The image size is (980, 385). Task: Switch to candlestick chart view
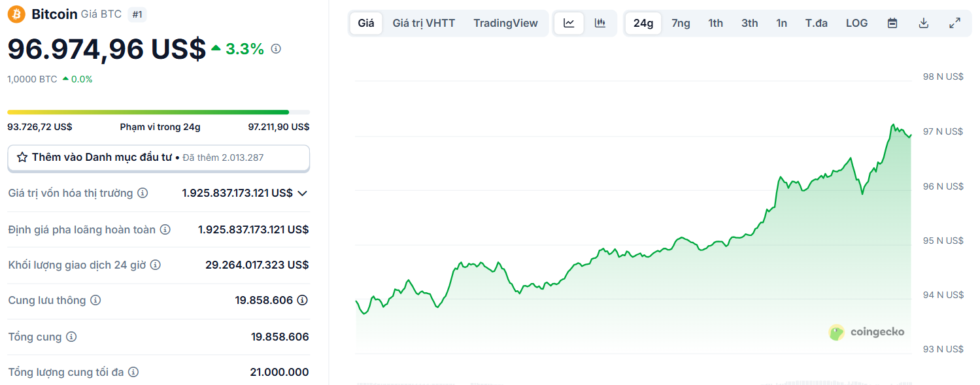pyautogui.click(x=600, y=24)
